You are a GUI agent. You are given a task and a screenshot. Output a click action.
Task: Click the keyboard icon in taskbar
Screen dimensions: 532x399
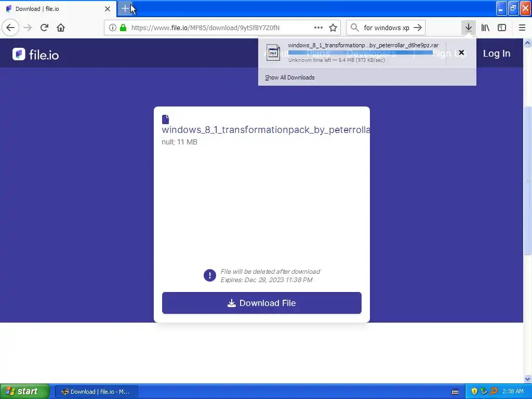455,392
